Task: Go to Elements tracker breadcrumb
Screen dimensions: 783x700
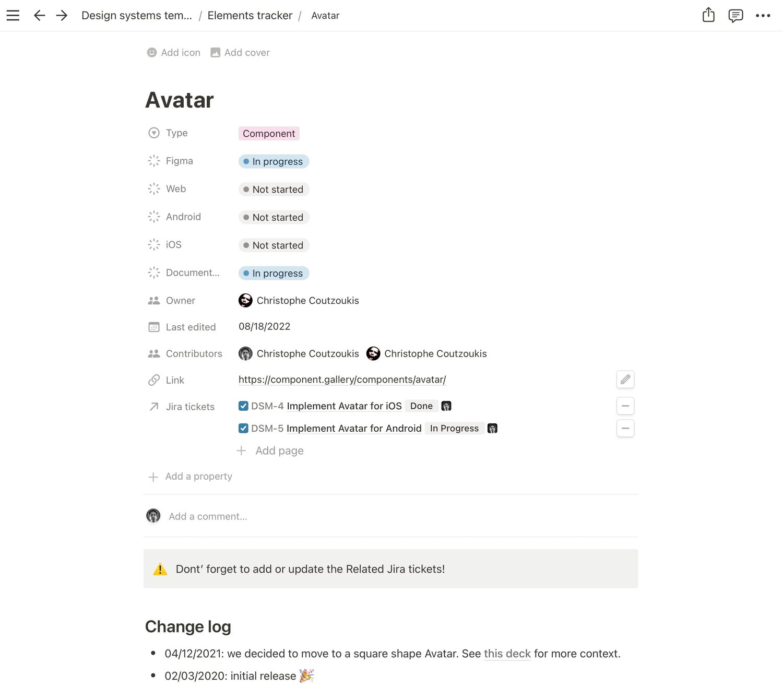Action: [250, 15]
